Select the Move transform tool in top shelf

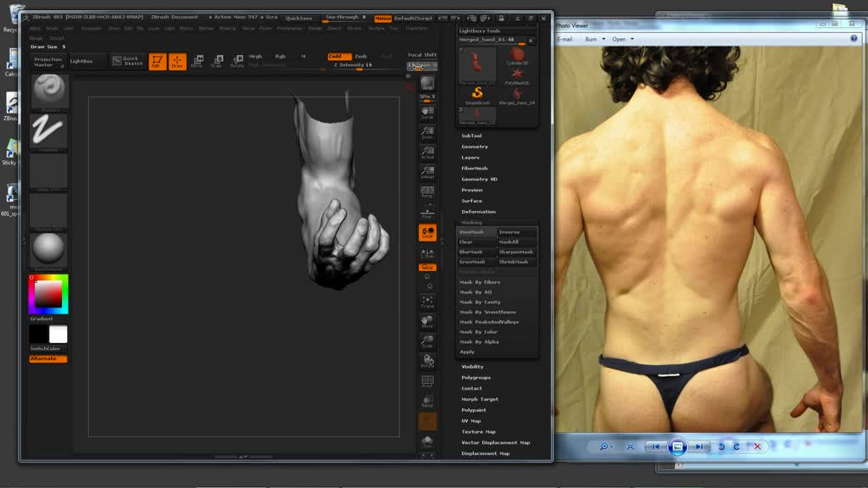(197, 61)
